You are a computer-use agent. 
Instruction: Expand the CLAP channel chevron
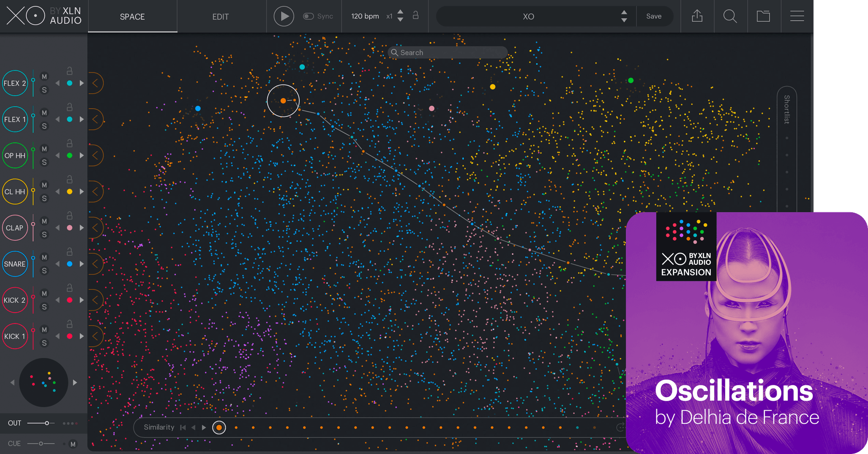click(95, 228)
